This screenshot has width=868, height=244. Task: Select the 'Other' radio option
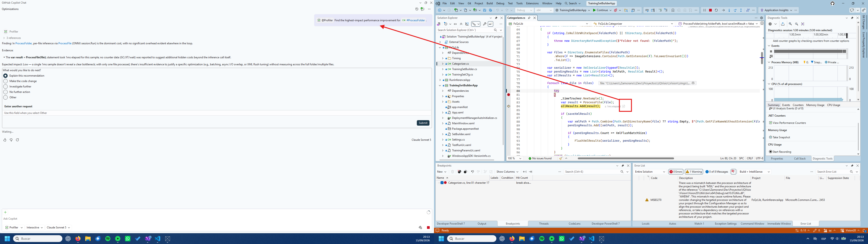pyautogui.click(x=5, y=97)
